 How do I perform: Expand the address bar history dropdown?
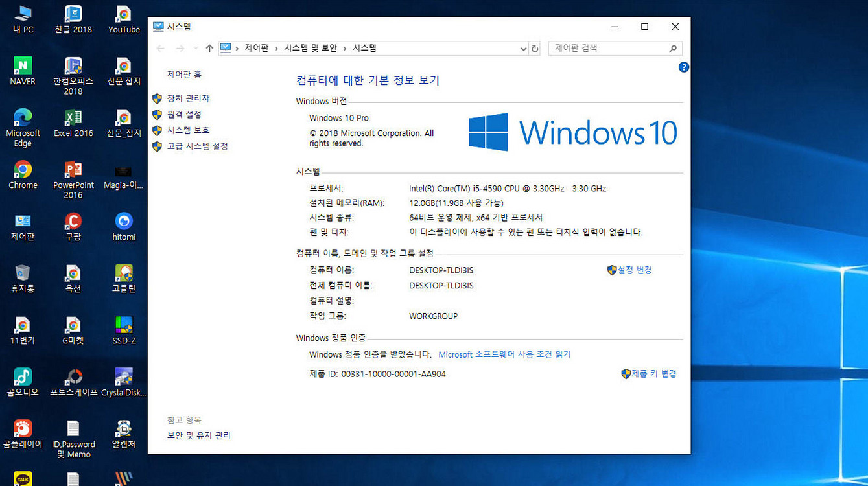(x=523, y=48)
